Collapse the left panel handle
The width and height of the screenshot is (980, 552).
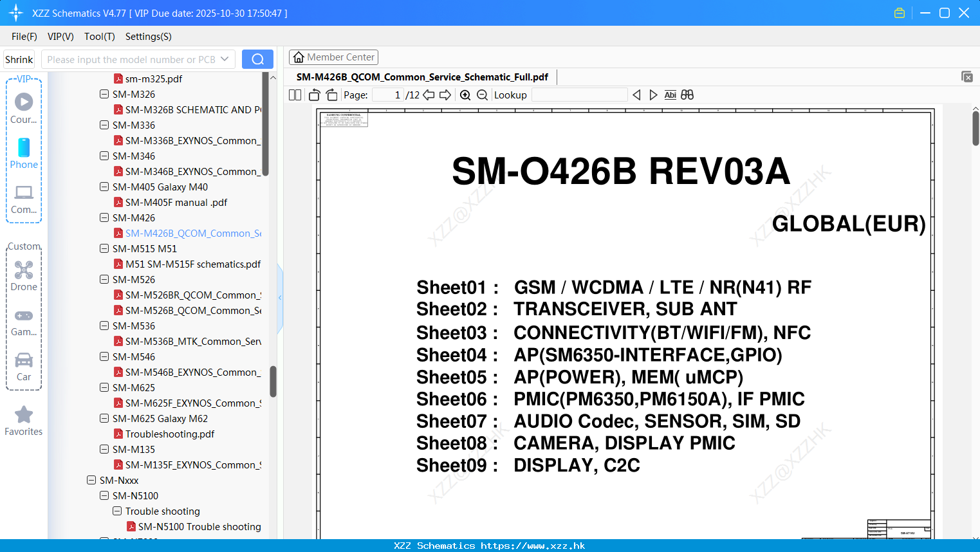pos(280,298)
